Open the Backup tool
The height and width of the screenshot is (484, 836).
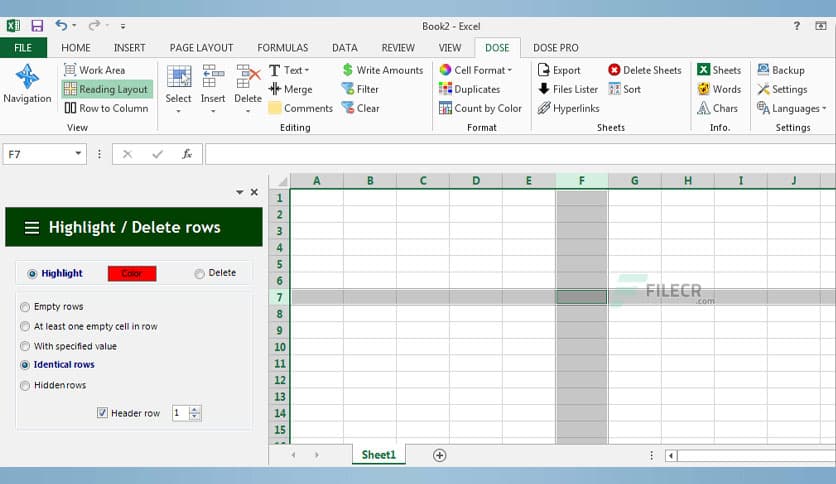pyautogui.click(x=781, y=70)
